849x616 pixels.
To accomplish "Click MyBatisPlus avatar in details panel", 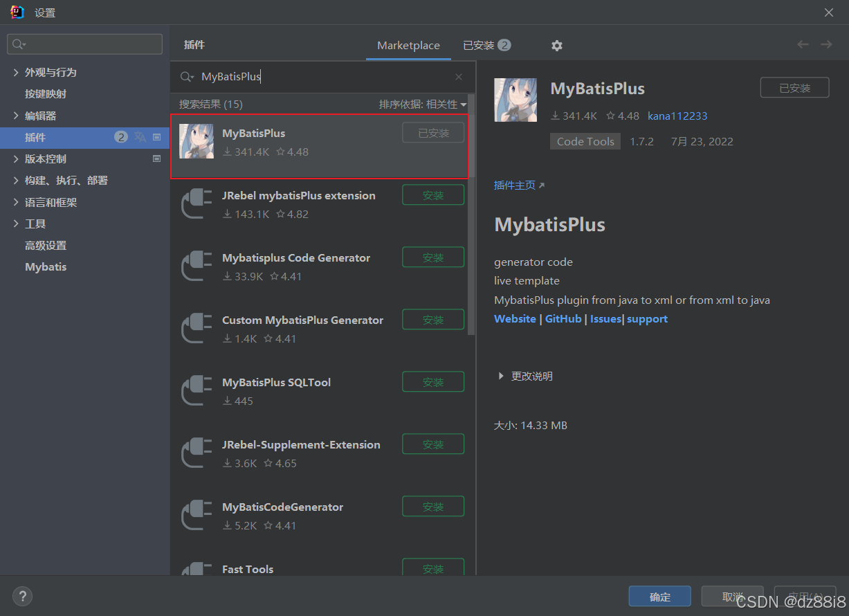I will coord(515,100).
